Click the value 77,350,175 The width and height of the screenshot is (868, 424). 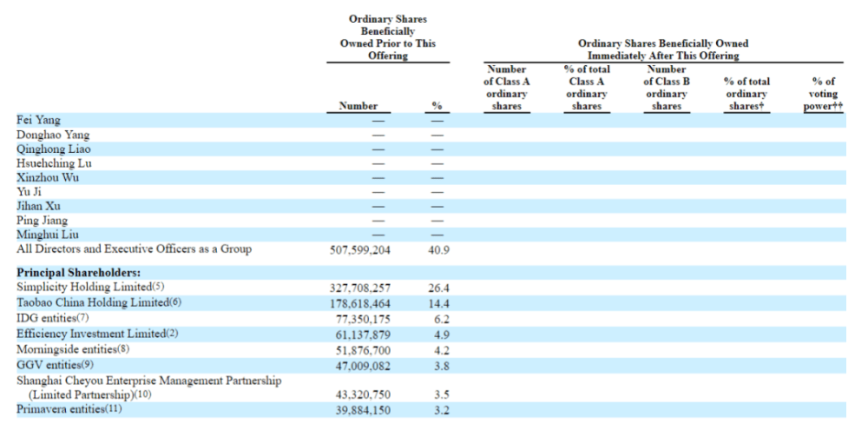click(363, 319)
